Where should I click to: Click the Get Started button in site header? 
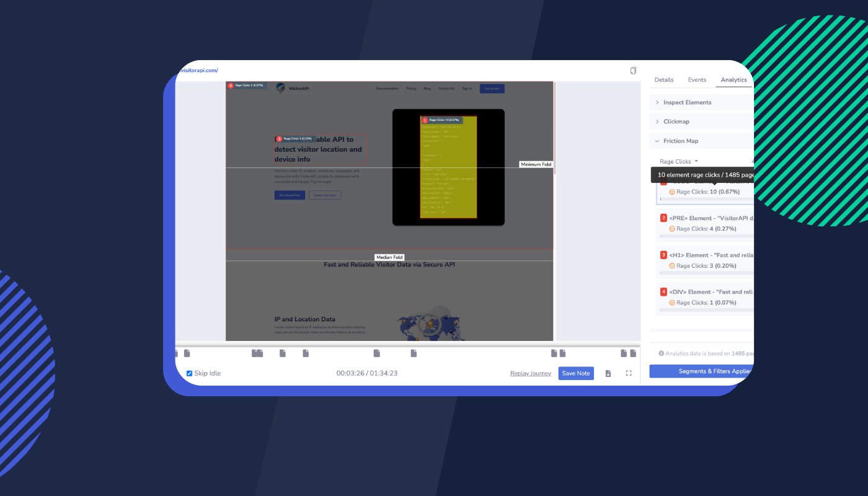[x=492, y=89]
